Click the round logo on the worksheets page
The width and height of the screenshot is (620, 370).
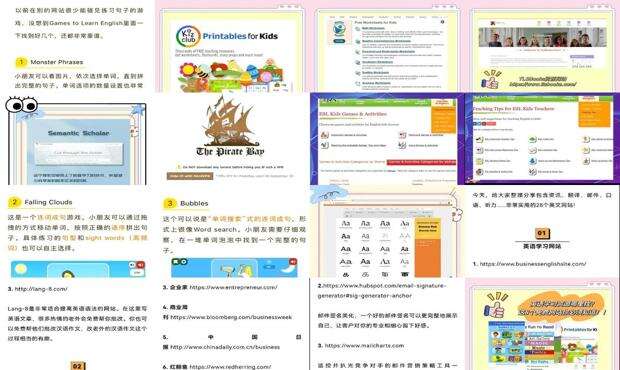click(x=339, y=29)
